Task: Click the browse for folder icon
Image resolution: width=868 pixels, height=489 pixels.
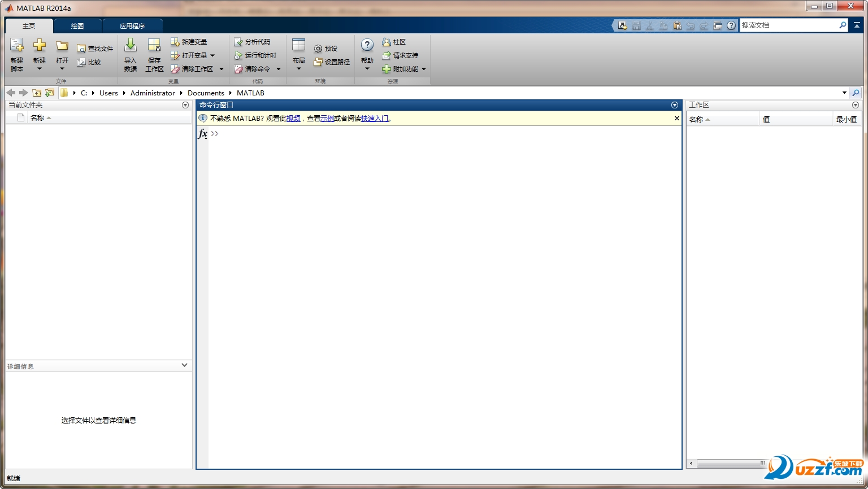Action: tap(50, 93)
